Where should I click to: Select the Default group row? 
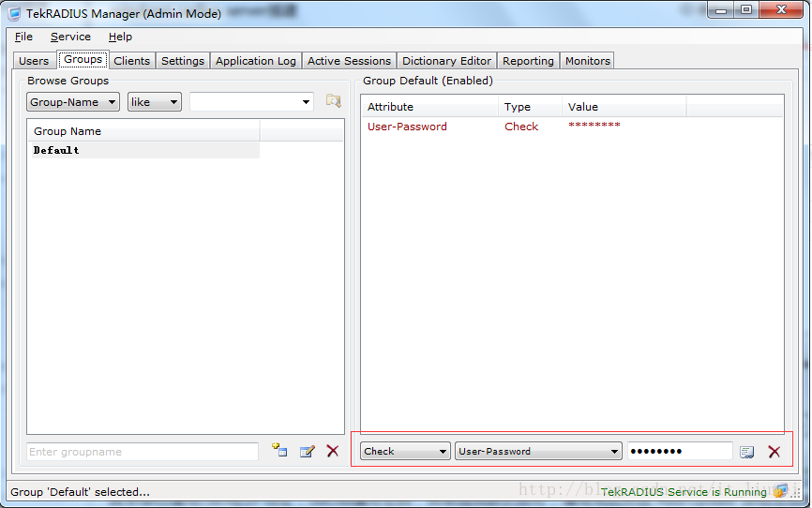pos(145,150)
